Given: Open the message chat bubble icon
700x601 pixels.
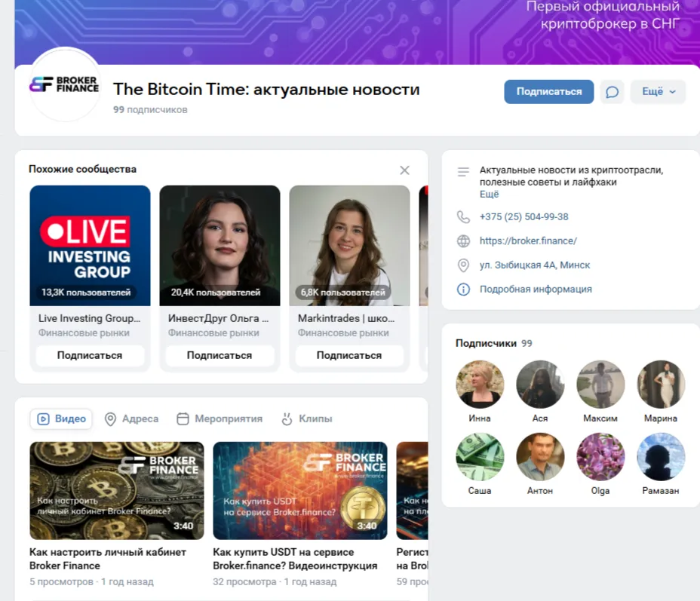Looking at the screenshot, I should point(612,92).
